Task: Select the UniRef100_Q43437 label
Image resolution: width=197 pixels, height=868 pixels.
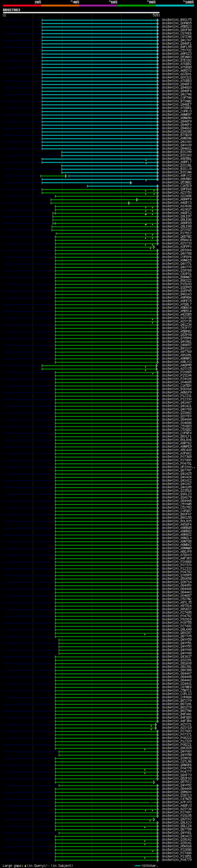Action: pos(177,657)
